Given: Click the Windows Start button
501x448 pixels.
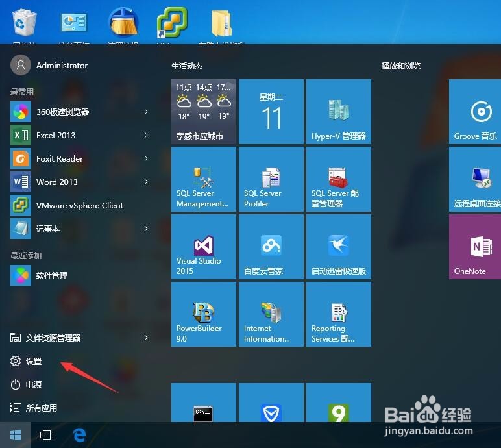Looking at the screenshot, I should 16,435.
